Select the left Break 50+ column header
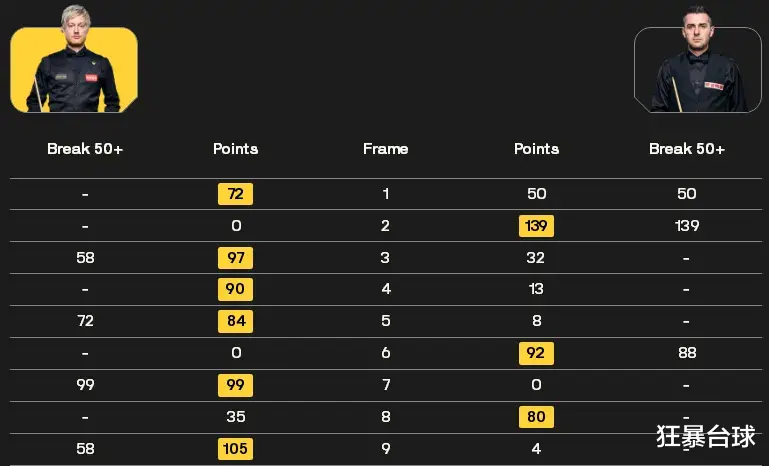The image size is (769, 466). click(85, 149)
